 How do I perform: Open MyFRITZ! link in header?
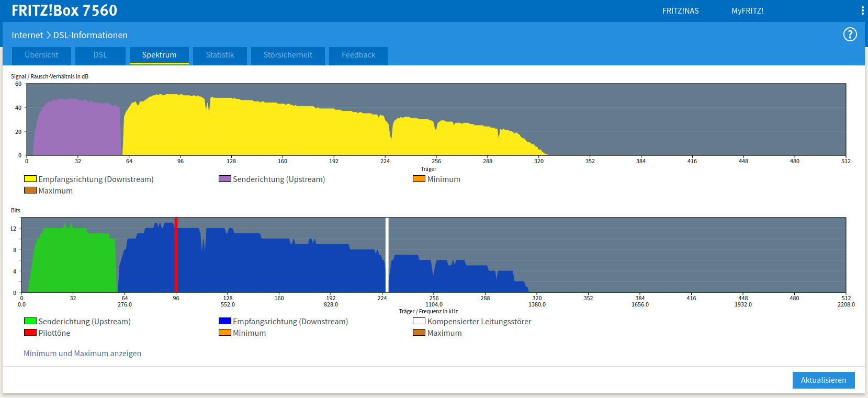click(747, 10)
